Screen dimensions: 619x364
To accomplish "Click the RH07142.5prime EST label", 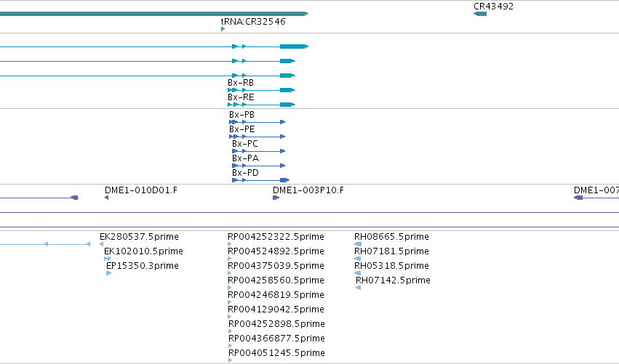I will 394,280.
